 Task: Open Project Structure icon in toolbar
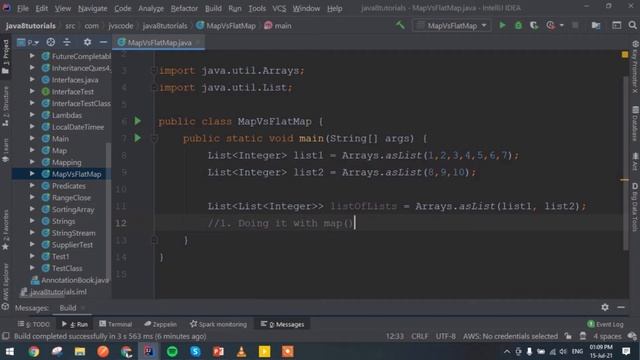tap(596, 25)
